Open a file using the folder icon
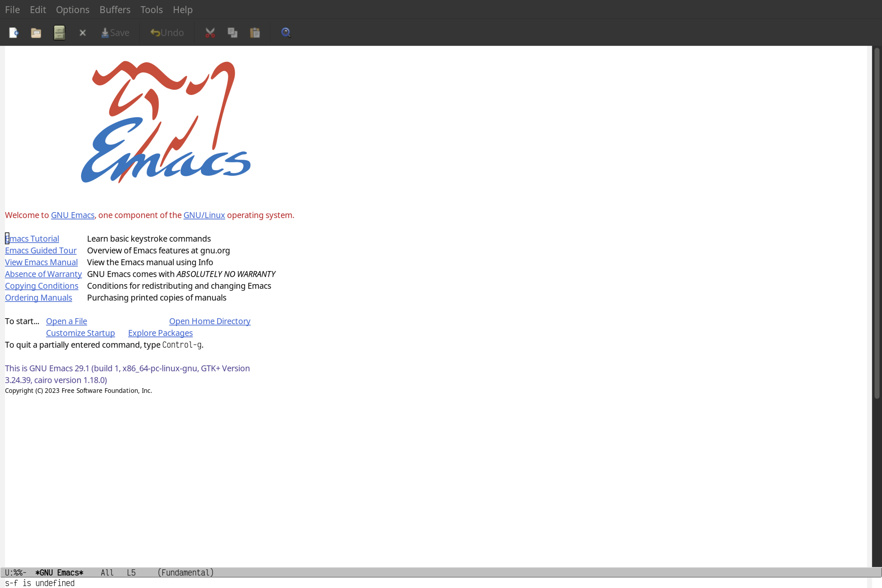 36,32
